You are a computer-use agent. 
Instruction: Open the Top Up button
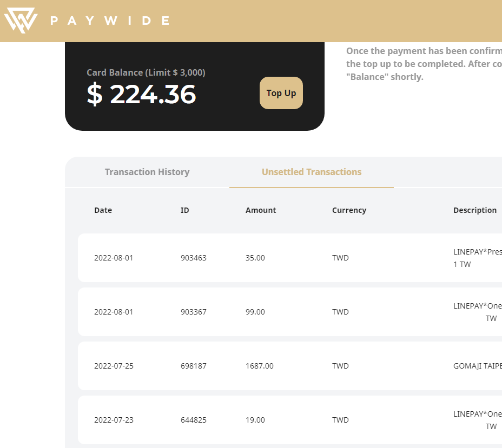281,93
